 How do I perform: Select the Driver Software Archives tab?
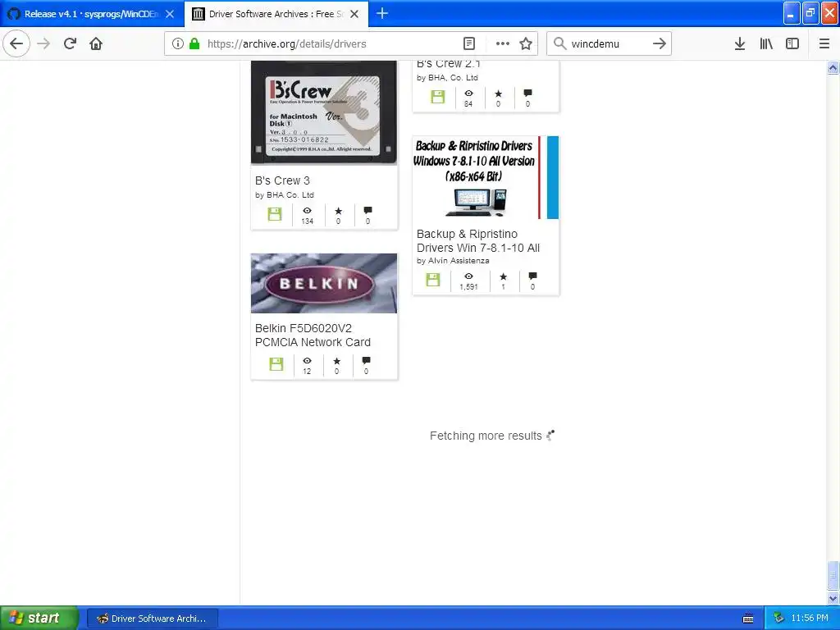click(276, 14)
